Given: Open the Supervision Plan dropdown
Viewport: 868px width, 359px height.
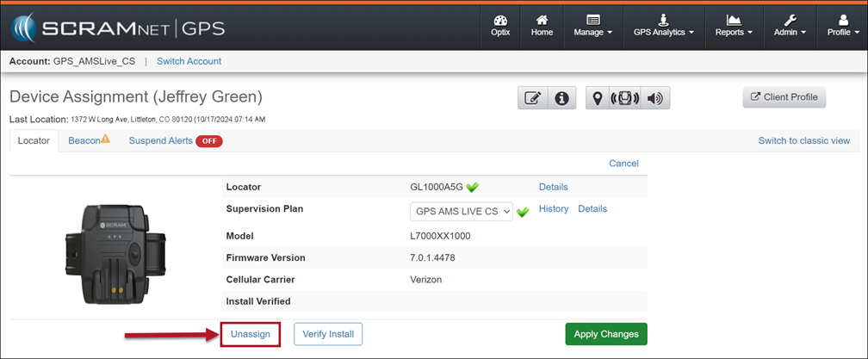Looking at the screenshot, I should [x=462, y=211].
